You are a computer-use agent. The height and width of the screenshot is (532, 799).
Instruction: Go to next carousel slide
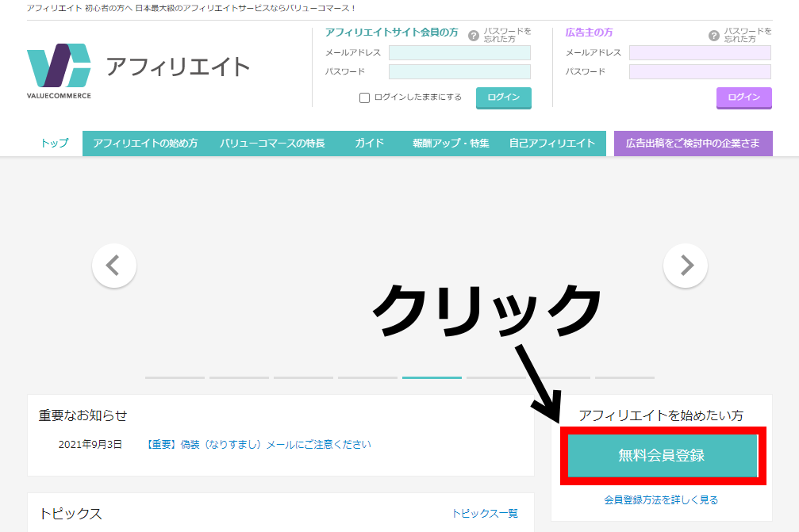coord(686,266)
